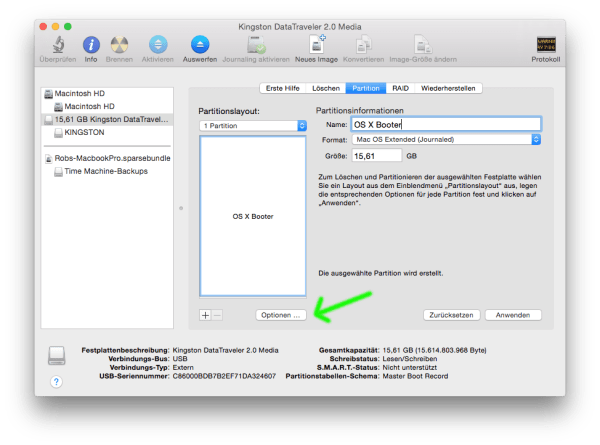Select 15,61 GB Kingston DataTraveler disk
Viewport: 600px width, 445px height.
click(x=107, y=119)
